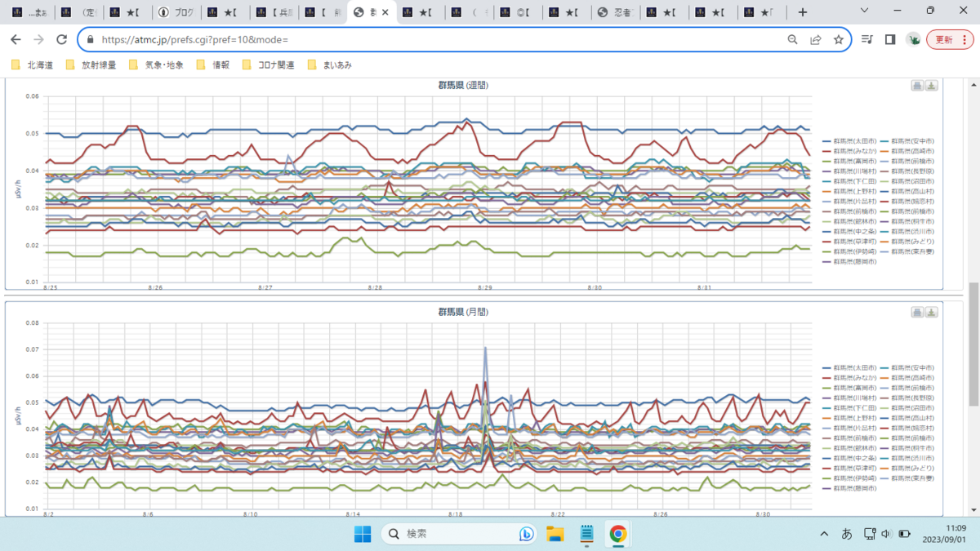Bookmark this page with star icon
This screenshot has height=551, width=980.
click(838, 39)
